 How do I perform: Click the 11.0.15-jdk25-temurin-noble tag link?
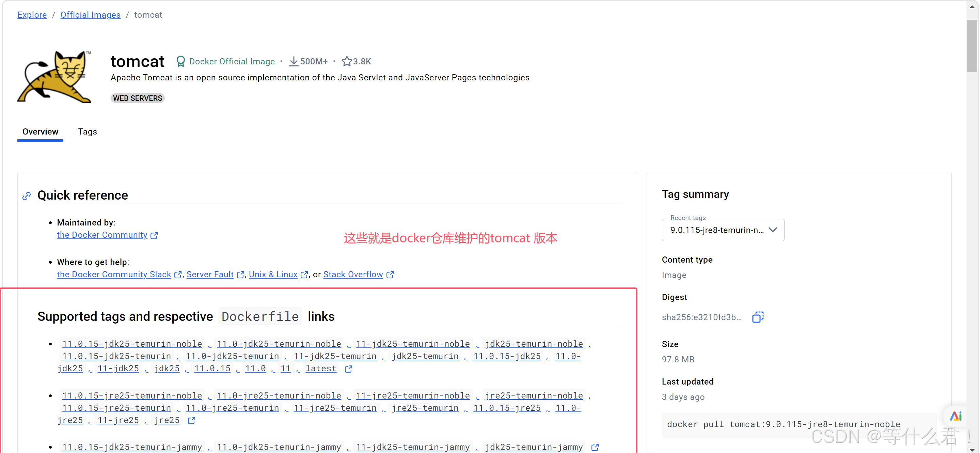(132, 344)
